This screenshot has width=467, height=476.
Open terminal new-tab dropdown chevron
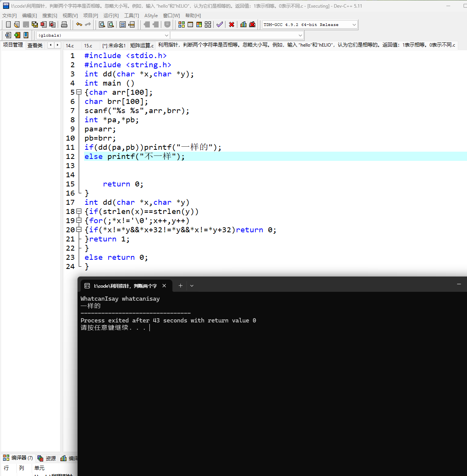point(192,286)
